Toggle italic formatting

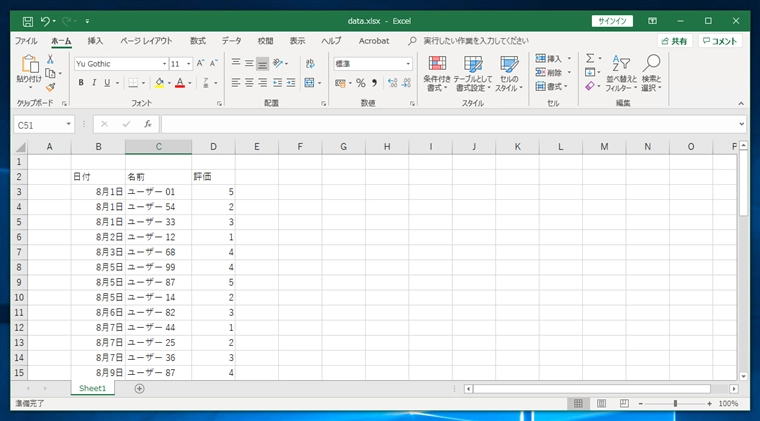93,83
